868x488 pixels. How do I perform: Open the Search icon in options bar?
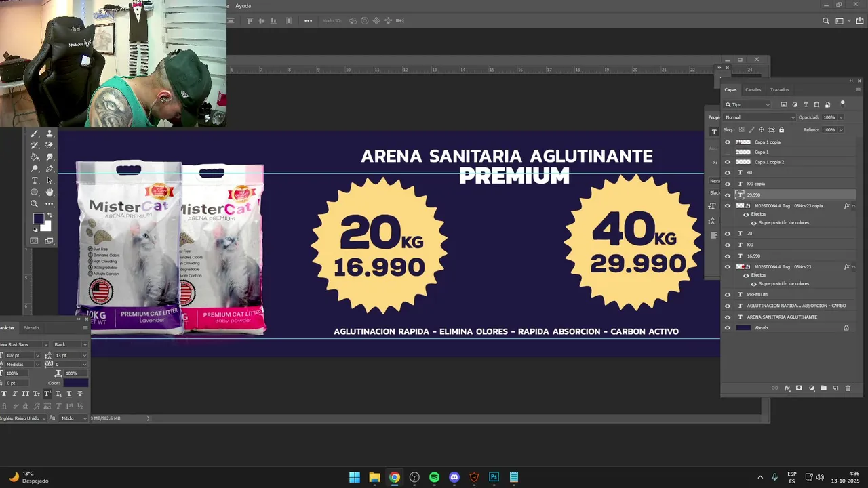826,21
